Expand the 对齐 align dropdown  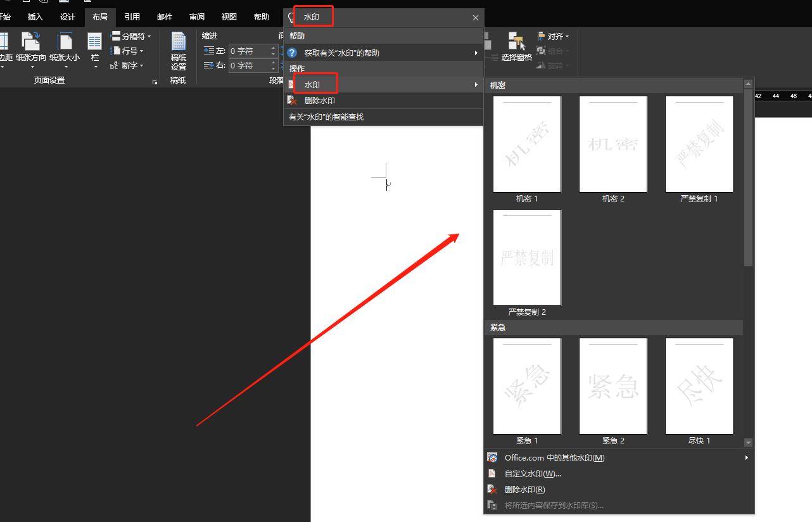coord(553,36)
